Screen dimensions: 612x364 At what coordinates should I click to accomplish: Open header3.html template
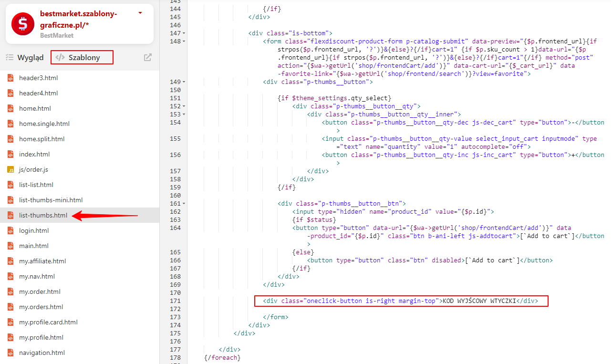[39, 78]
